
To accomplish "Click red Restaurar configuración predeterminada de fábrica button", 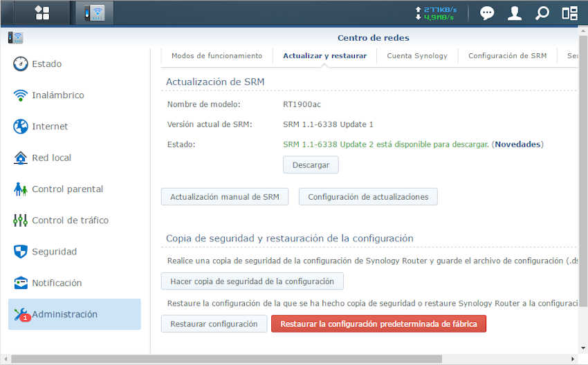I will pos(379,324).
